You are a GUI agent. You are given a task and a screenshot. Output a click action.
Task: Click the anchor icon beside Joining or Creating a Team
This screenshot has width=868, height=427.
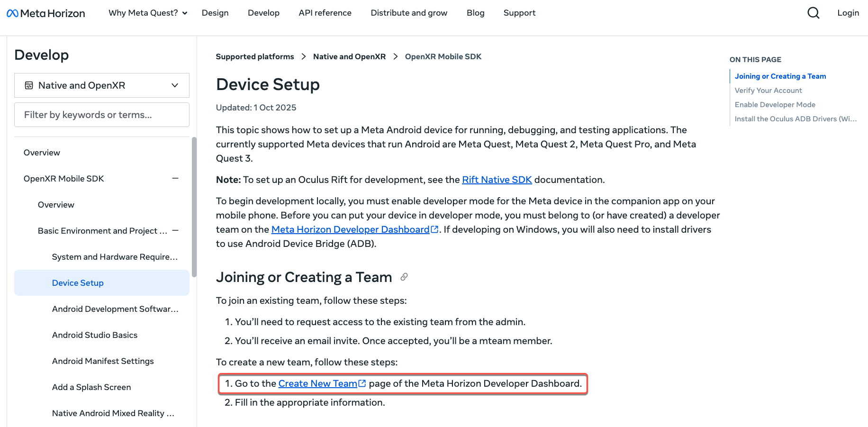click(x=404, y=277)
